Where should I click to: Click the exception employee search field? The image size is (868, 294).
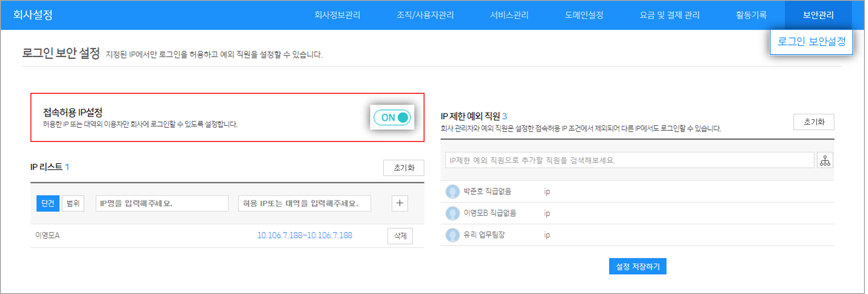pos(629,160)
